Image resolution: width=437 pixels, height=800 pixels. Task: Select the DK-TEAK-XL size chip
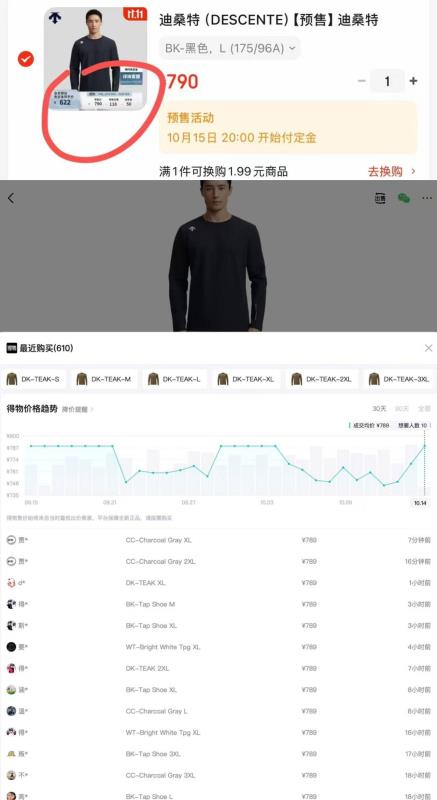pos(246,379)
